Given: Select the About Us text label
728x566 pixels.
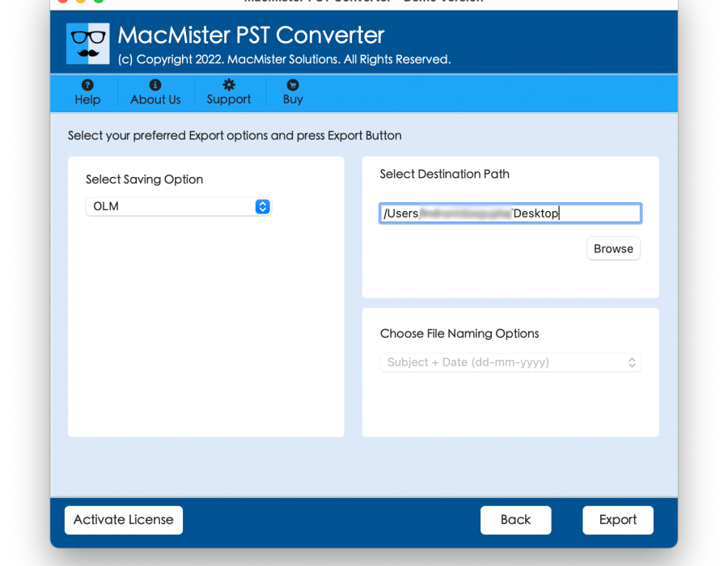Looking at the screenshot, I should [155, 99].
